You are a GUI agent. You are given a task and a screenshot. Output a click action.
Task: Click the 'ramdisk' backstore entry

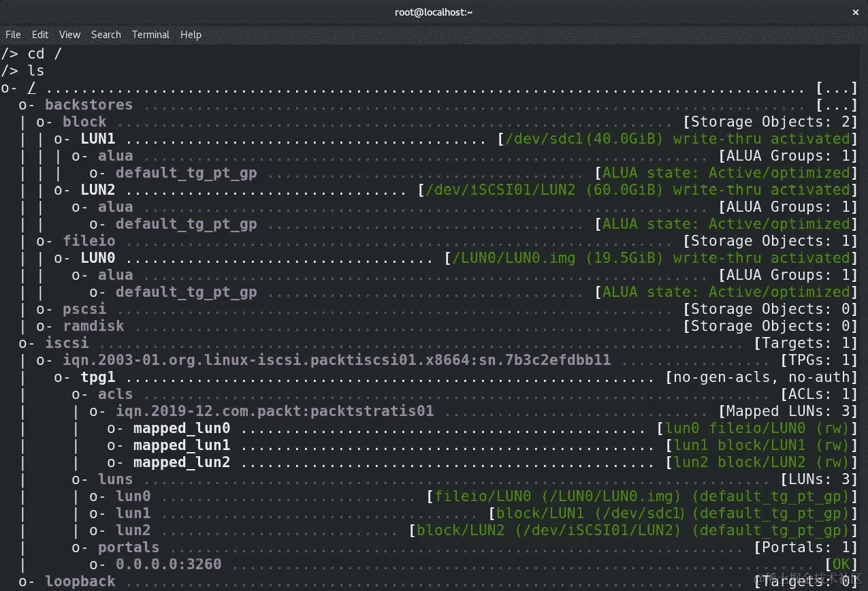coord(93,326)
